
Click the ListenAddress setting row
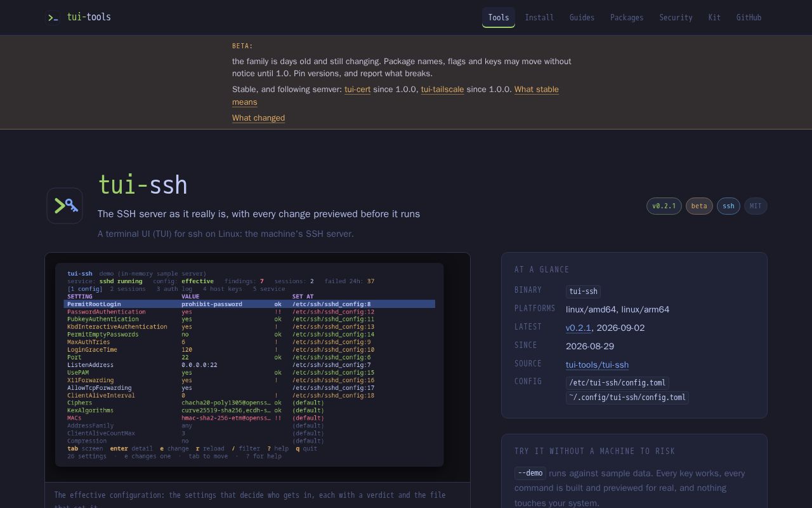tap(249, 365)
